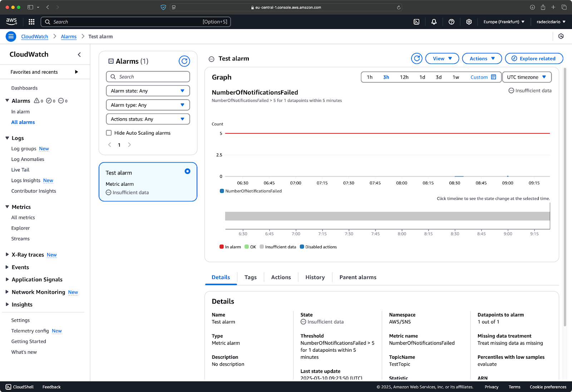Open the panel settings icon near breadcrumb
Viewport: 572px width, 392px height.
561,36
